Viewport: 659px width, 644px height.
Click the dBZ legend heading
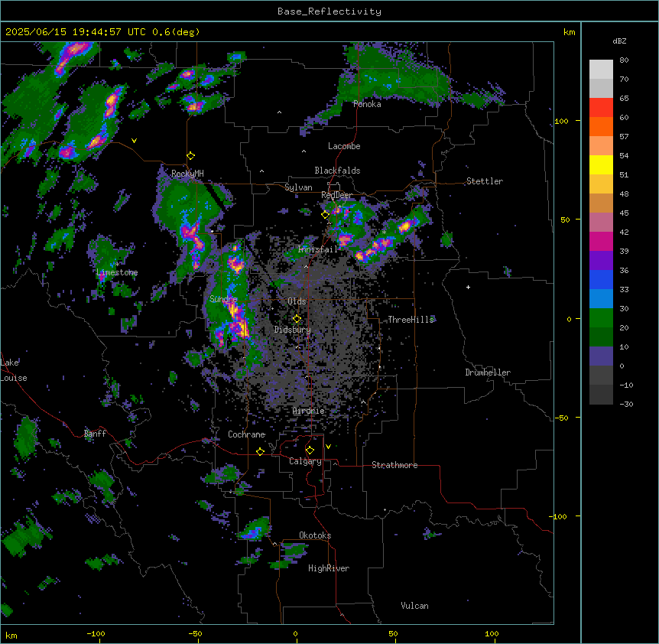[619, 41]
